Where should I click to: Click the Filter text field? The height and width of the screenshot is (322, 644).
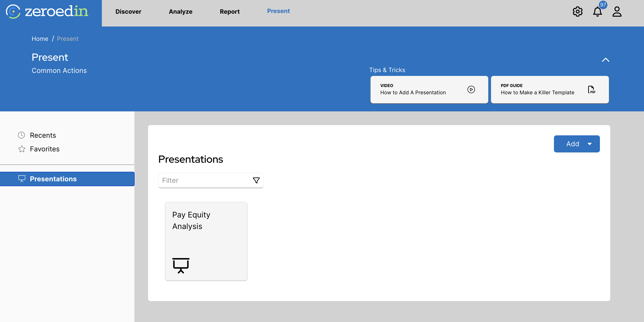[x=205, y=180]
